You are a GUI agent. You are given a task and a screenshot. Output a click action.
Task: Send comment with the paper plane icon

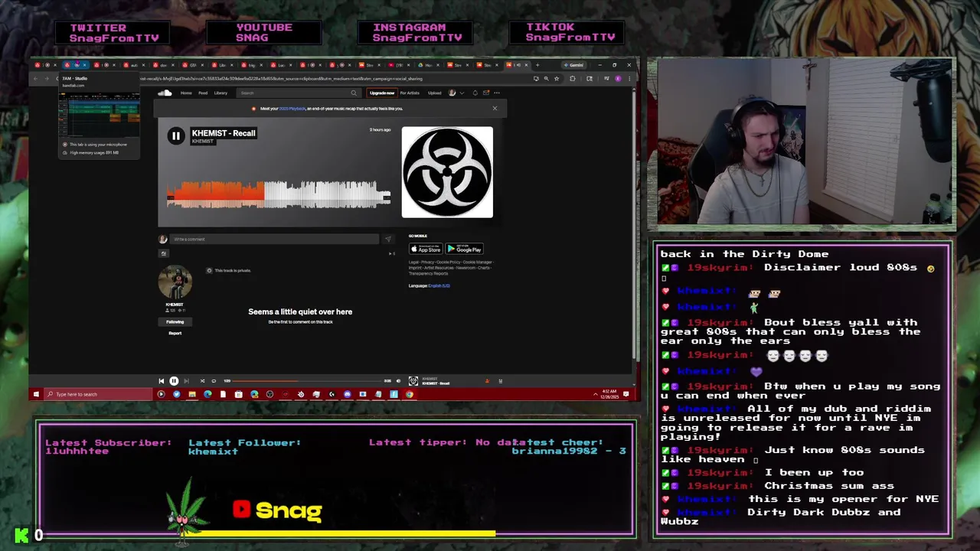(387, 240)
